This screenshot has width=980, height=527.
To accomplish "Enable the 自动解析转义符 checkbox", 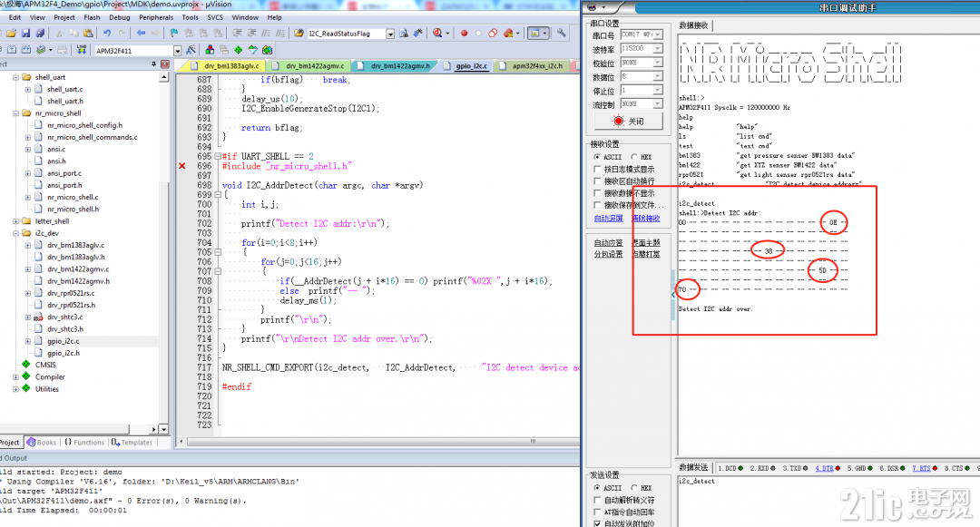I will pyautogui.click(x=597, y=500).
